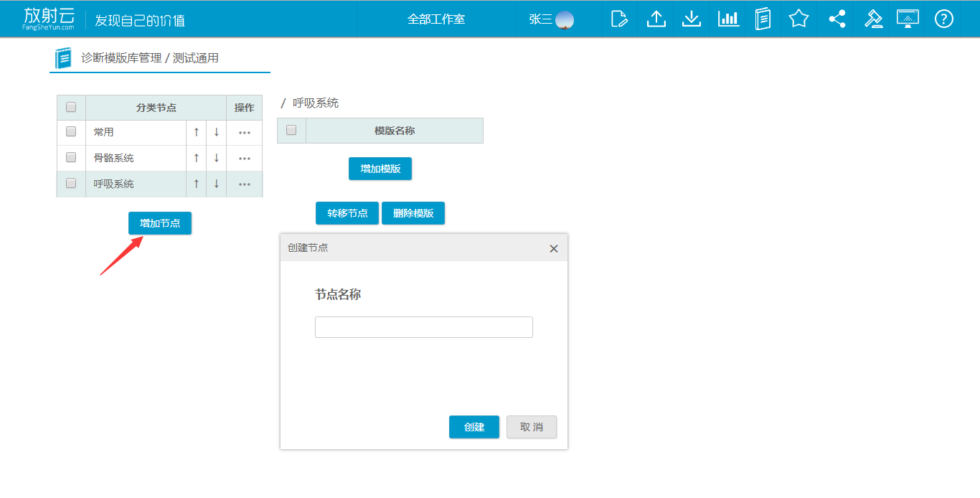980x498 pixels.
Task: Open the 张三 user menu
Action: click(551, 19)
